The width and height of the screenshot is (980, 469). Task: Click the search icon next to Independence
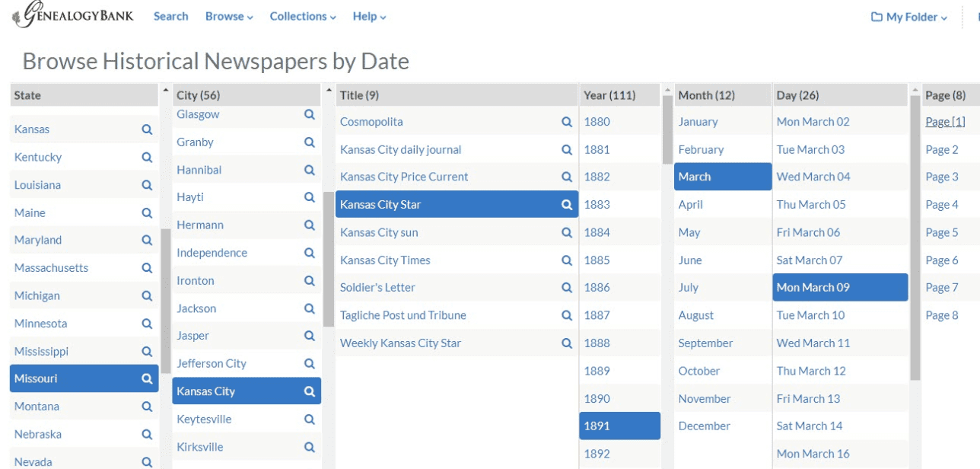(310, 253)
